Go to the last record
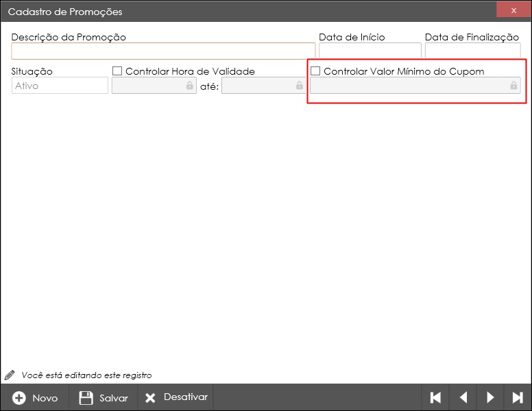 518,397
